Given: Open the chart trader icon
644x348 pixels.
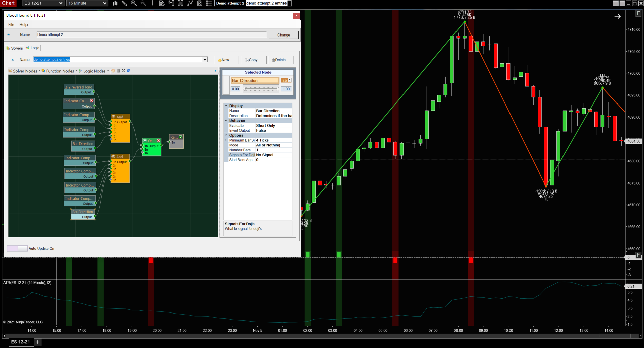Looking at the screenshot, I should tap(171, 3).
